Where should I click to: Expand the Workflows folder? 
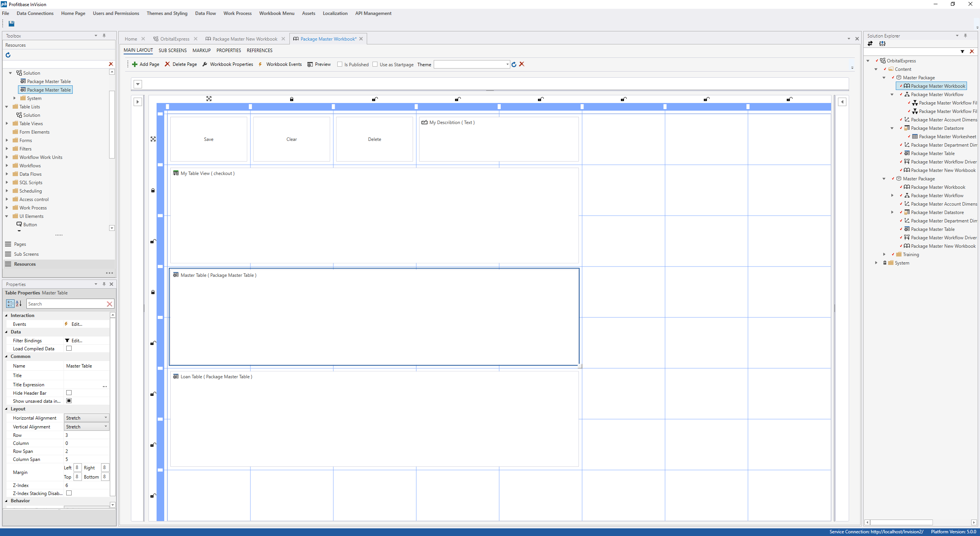pyautogui.click(x=7, y=166)
